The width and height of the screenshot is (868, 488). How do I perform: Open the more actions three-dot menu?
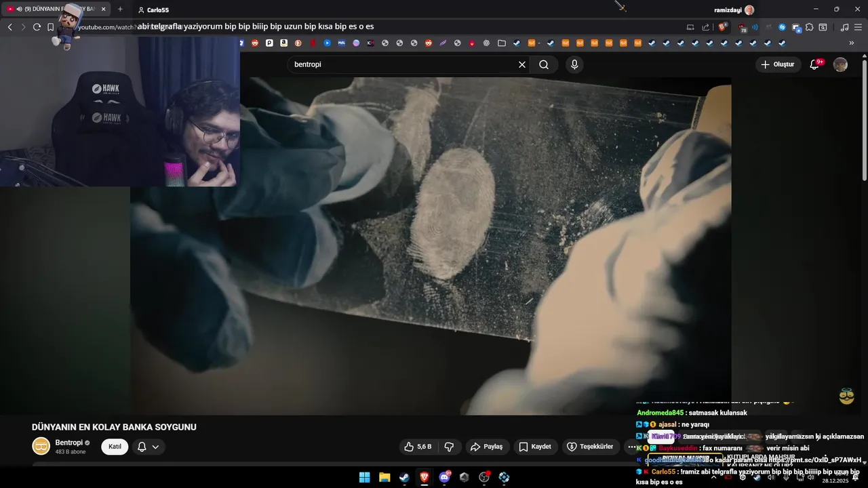pos(631,447)
